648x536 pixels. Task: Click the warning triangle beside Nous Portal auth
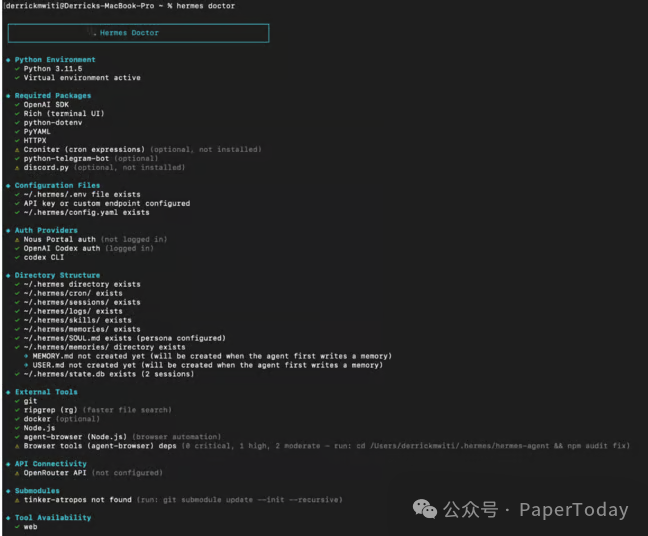(17, 240)
